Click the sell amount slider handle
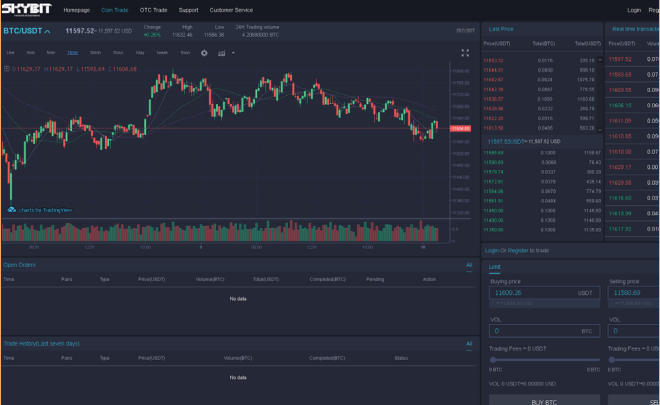 pos(612,360)
